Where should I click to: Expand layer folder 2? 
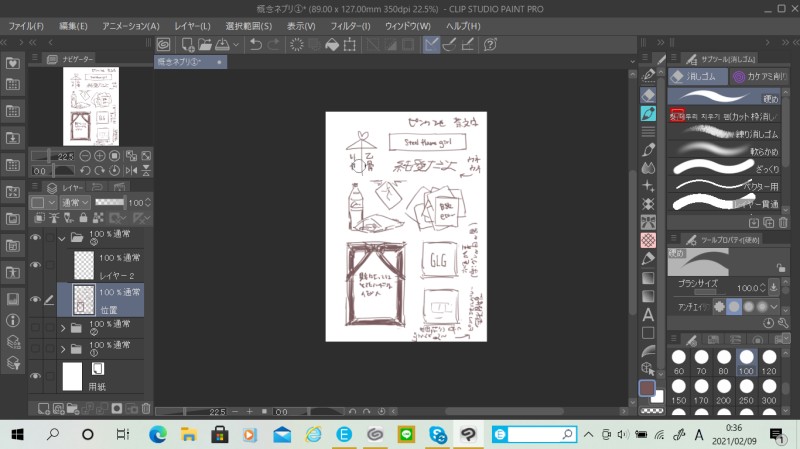[x=63, y=328]
